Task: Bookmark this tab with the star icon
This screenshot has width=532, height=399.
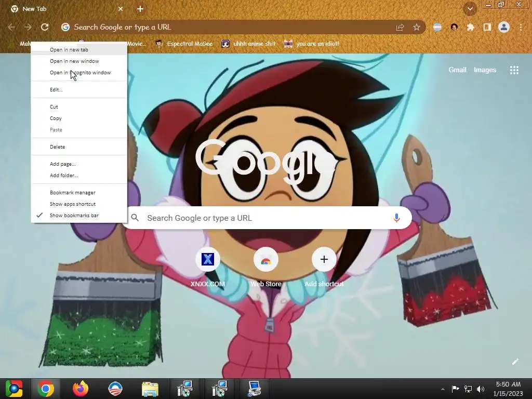Action: tap(417, 27)
